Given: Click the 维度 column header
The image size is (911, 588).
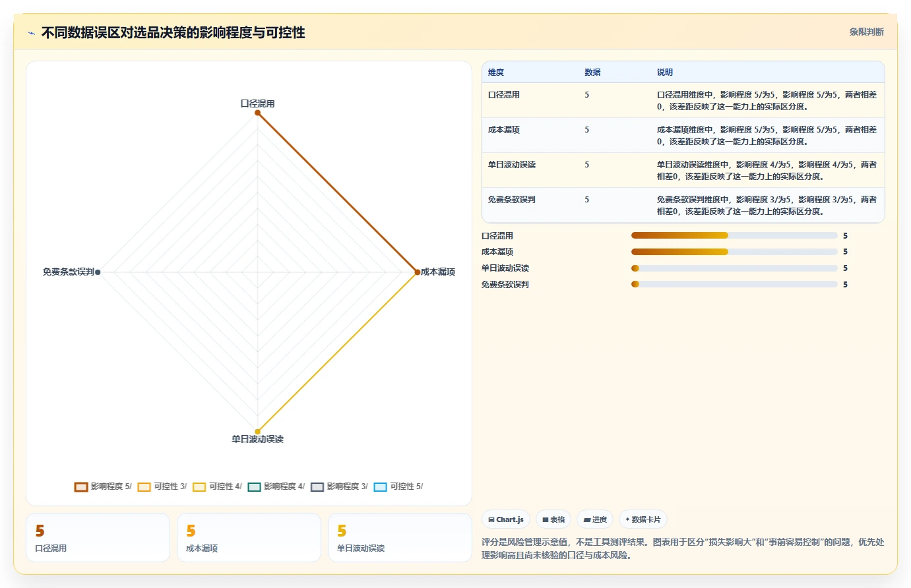Looking at the screenshot, I should [x=496, y=73].
